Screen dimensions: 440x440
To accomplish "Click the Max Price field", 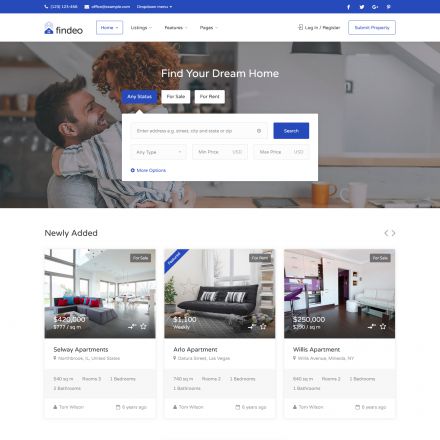I will coord(281,152).
